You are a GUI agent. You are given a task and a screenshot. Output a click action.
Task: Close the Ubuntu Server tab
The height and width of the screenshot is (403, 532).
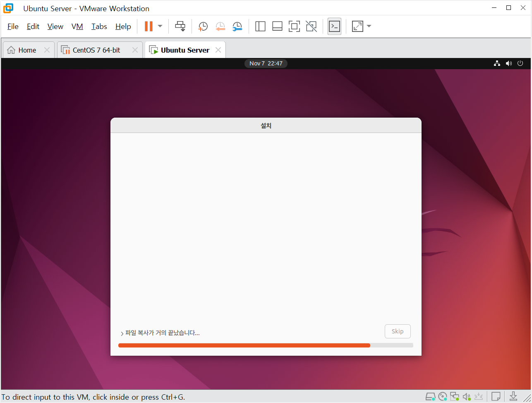[x=218, y=50]
